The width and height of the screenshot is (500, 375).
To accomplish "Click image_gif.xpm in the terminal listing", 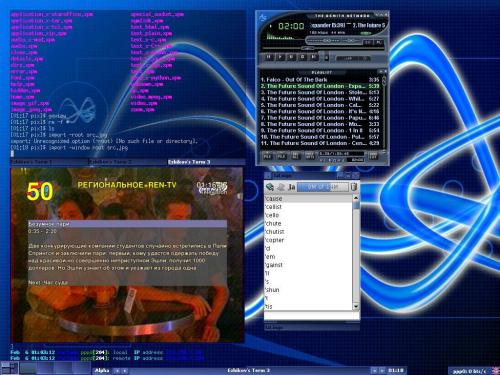I will coord(30,103).
